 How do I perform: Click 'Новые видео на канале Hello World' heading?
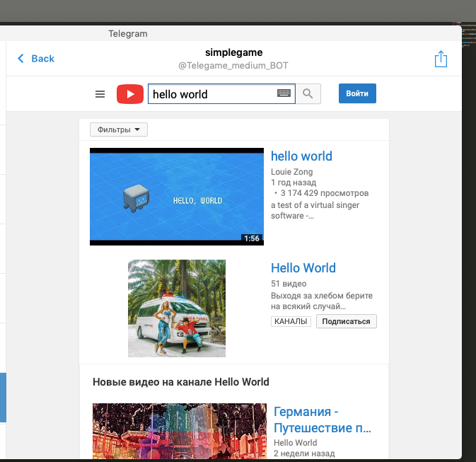[x=181, y=382]
